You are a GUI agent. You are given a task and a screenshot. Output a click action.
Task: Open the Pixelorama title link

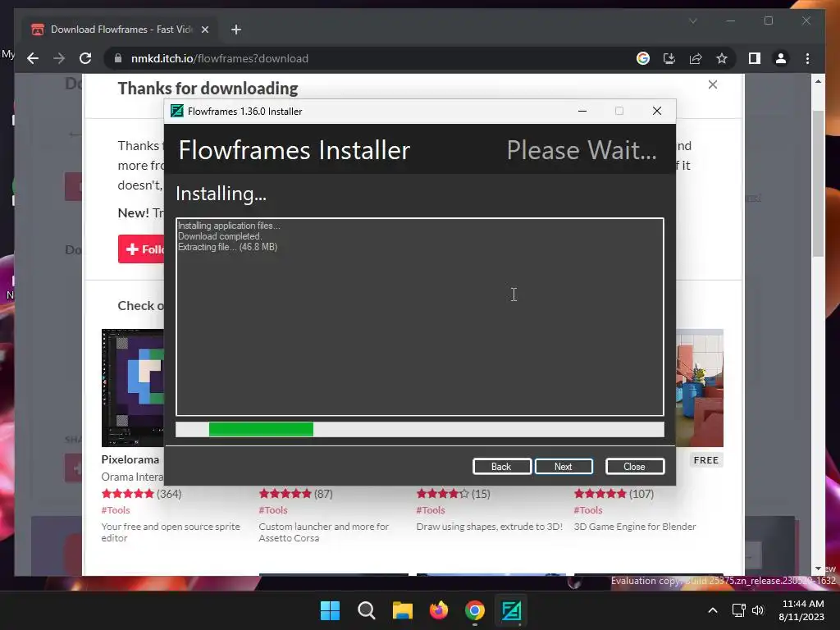(x=130, y=459)
